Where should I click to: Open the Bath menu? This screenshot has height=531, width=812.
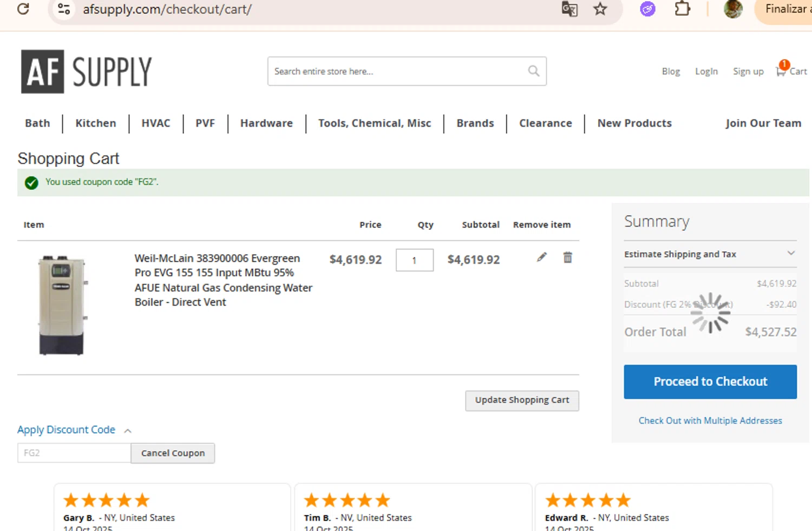(x=37, y=124)
